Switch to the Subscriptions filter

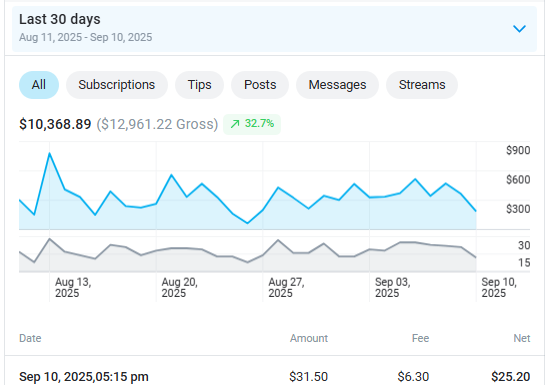tap(117, 85)
